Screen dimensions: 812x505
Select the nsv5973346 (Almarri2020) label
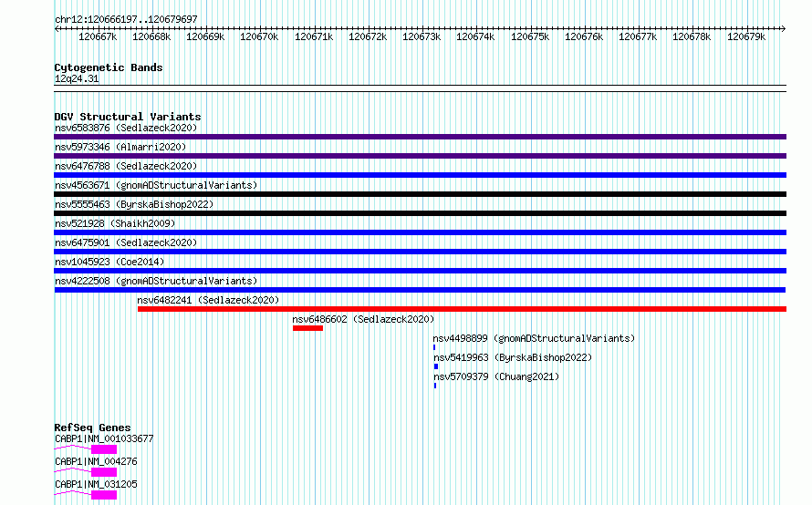[x=120, y=147]
